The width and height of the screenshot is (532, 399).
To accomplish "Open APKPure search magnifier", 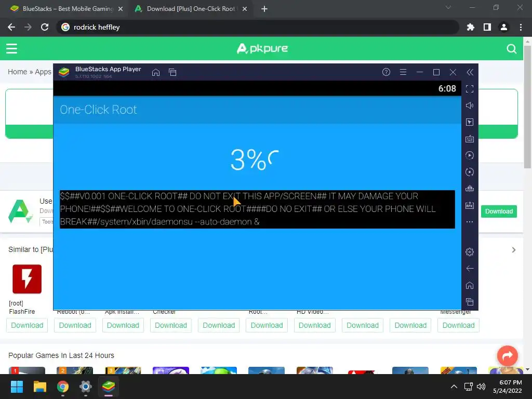I will coord(512,49).
